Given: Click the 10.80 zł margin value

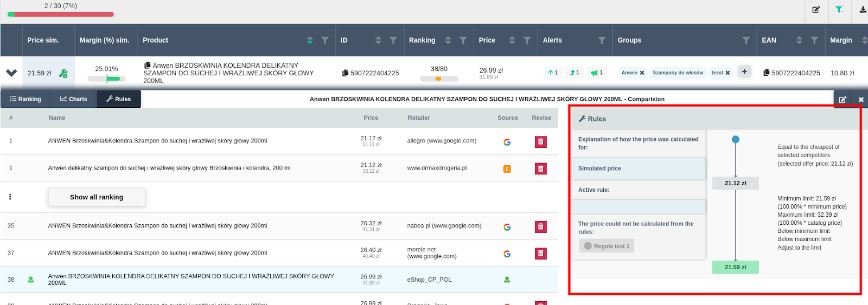Looking at the screenshot, I should (843, 73).
